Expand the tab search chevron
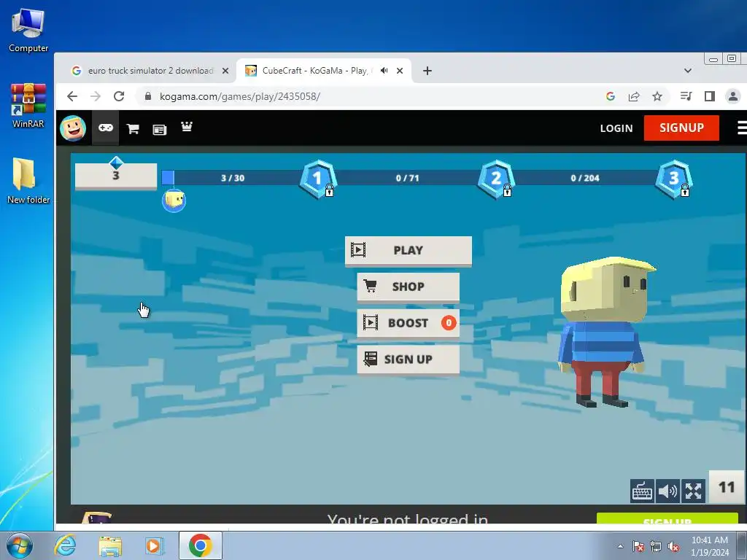 coord(687,71)
